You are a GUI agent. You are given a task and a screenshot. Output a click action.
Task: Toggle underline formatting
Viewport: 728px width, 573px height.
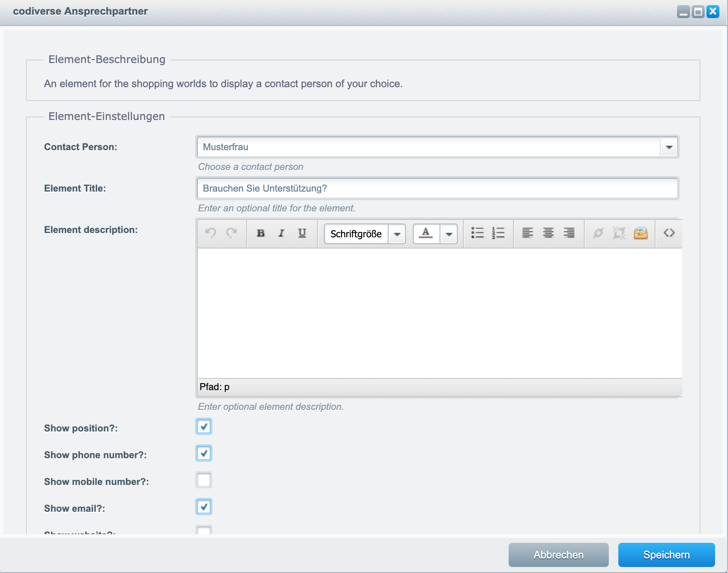click(x=302, y=233)
